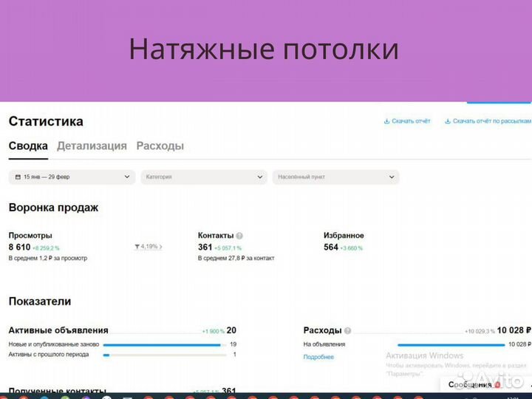Click download icon for Скачать отчёт по рассылкам
This screenshot has height=399, width=532.
point(448,121)
